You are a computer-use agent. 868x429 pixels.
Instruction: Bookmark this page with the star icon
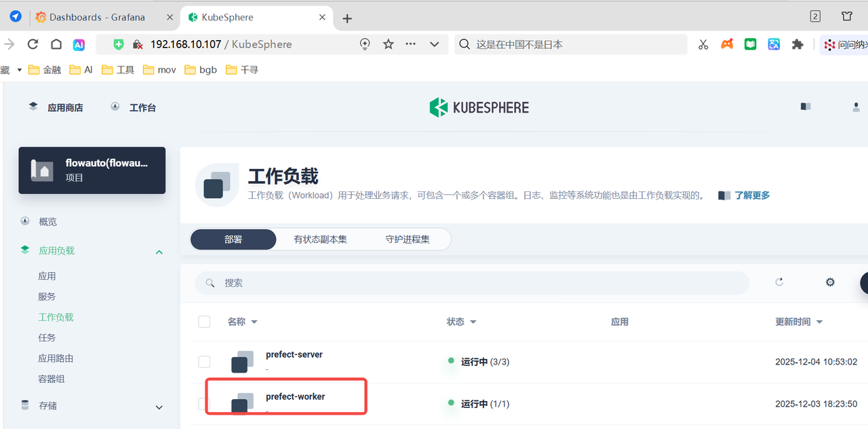tap(388, 44)
